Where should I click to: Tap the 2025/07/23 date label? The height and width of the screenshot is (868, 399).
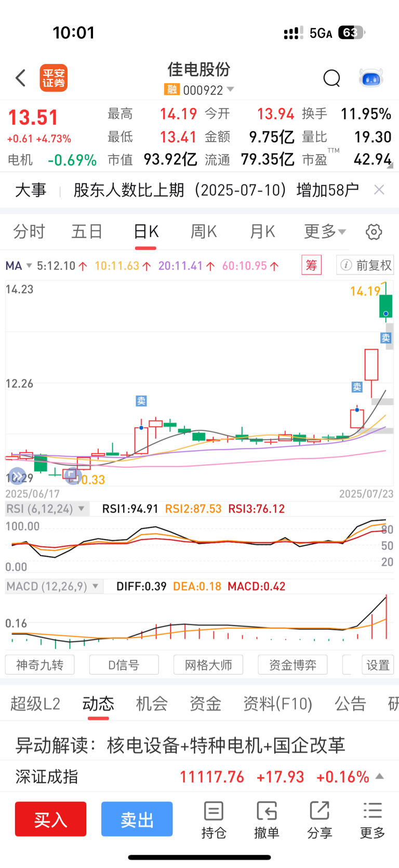tap(366, 494)
